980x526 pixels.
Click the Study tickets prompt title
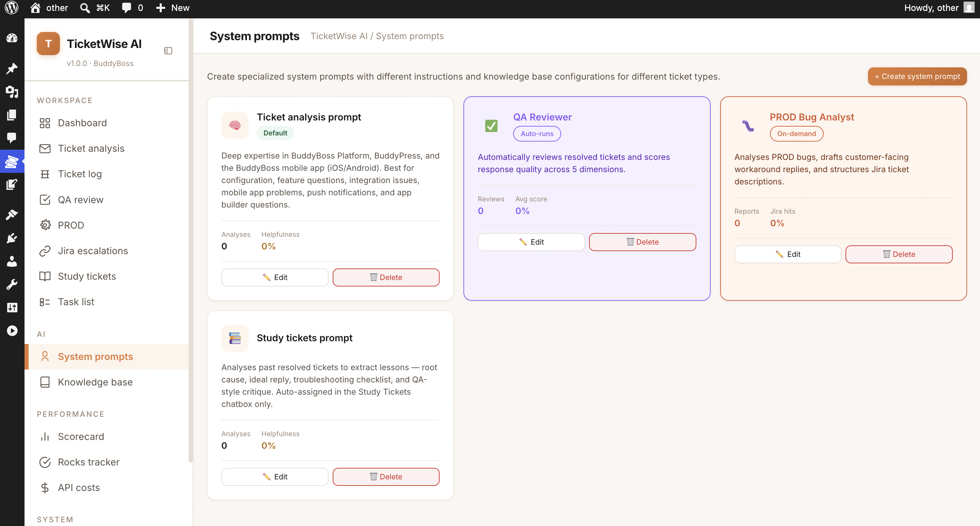click(304, 338)
